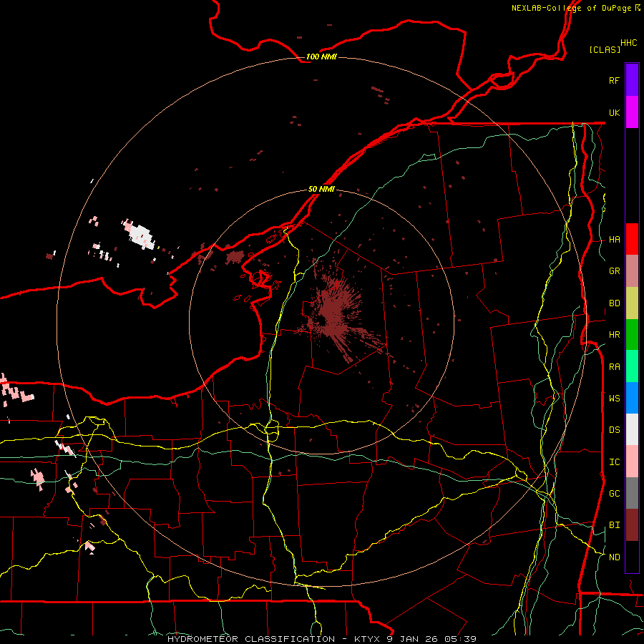Click the "BI" legend label

click(615, 525)
